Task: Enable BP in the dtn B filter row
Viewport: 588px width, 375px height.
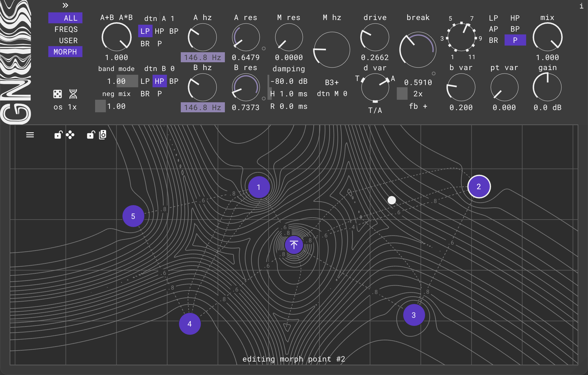Action: click(x=174, y=81)
